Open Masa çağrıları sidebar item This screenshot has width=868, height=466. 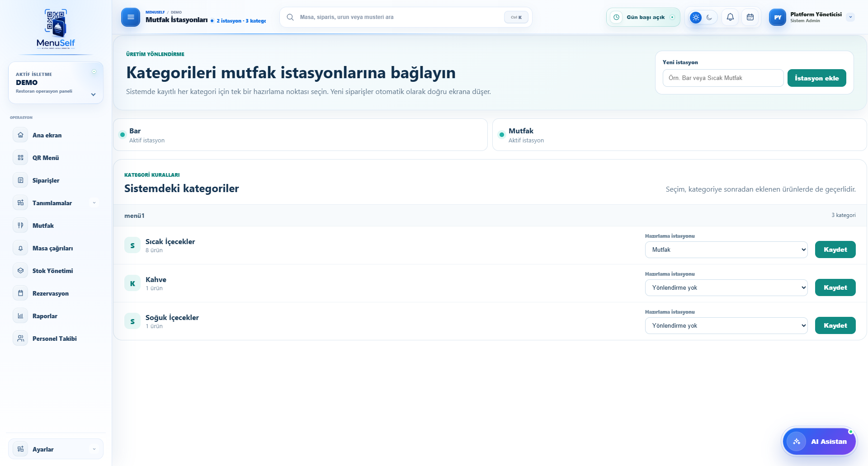(56, 248)
